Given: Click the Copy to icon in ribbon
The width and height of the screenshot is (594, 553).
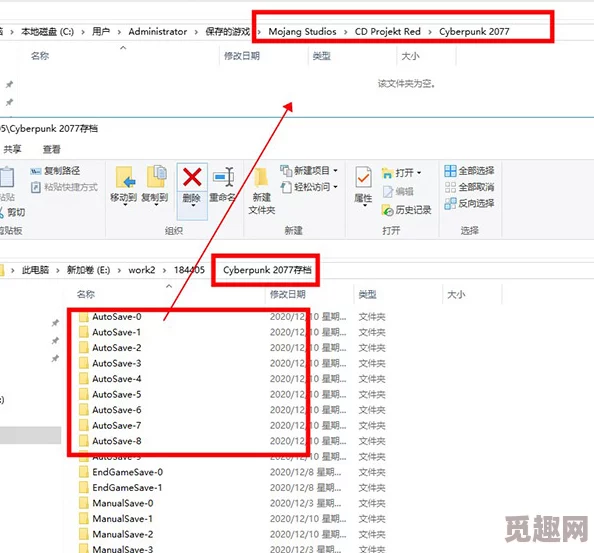Looking at the screenshot, I should coord(156,177).
